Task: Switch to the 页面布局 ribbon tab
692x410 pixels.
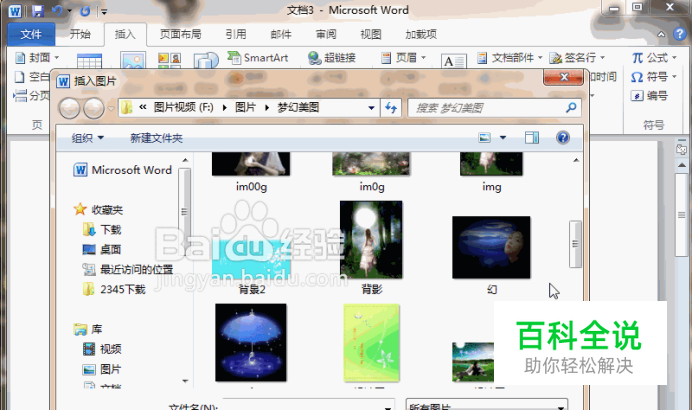Action: [x=181, y=34]
